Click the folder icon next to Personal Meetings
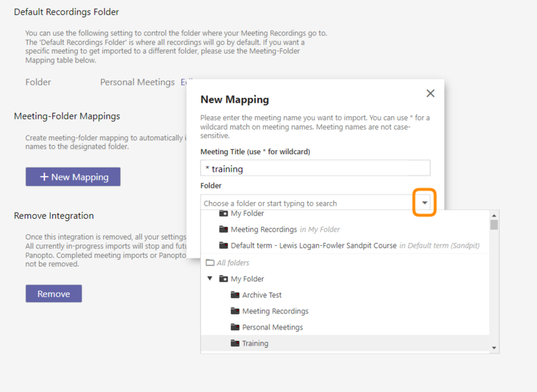Screen dimensions: 537x392 pyautogui.click(x=235, y=328)
